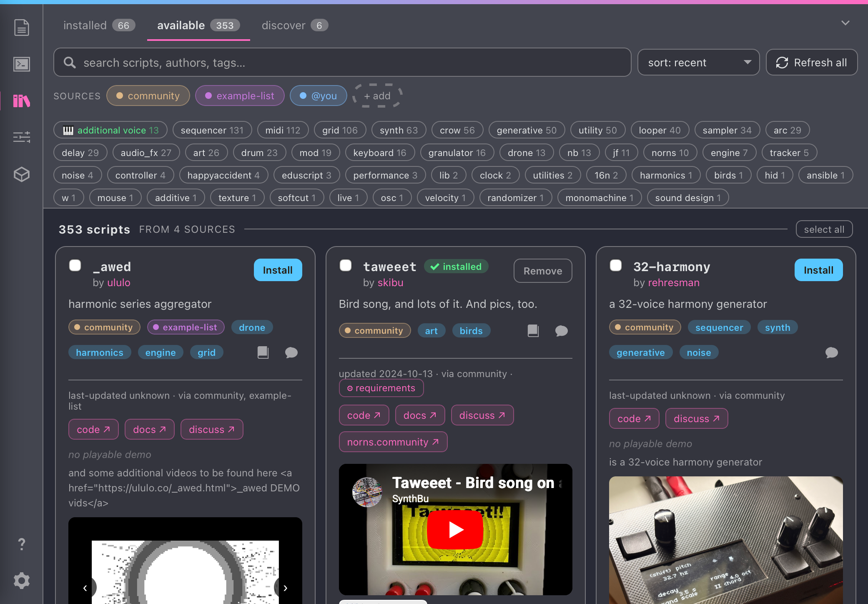
Task: Open the discuss link on 32-harmony card
Action: coord(697,418)
